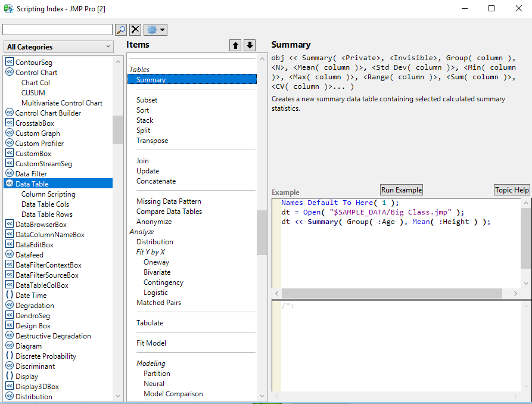Click the Data Table category icon
This screenshot has width=532, height=404.
[9, 184]
